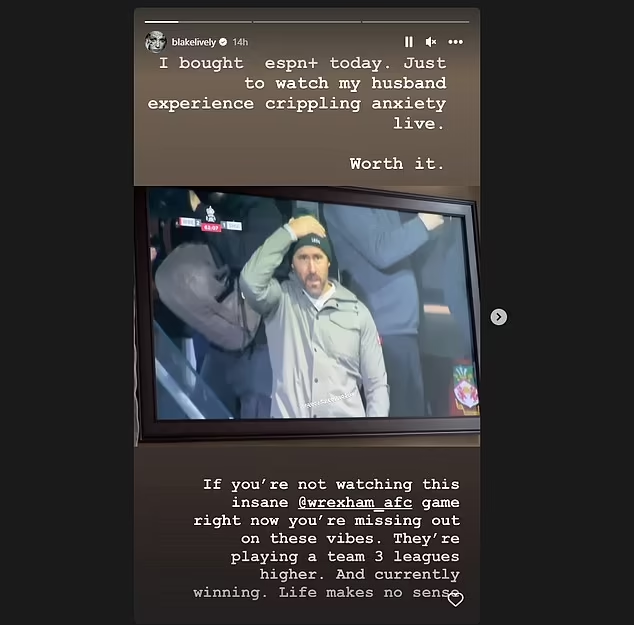The height and width of the screenshot is (625, 634).
Task: Pause the Instagram story playback
Action: [x=409, y=42]
